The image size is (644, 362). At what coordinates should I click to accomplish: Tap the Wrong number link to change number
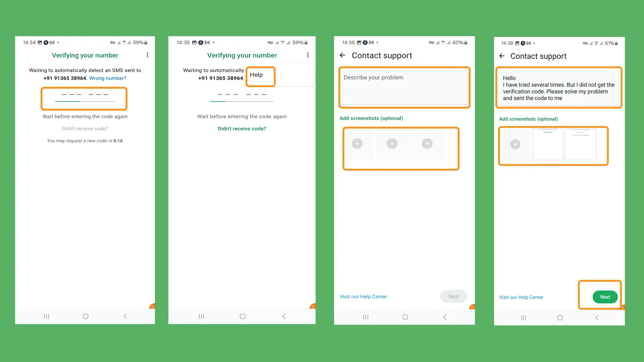[x=107, y=78]
